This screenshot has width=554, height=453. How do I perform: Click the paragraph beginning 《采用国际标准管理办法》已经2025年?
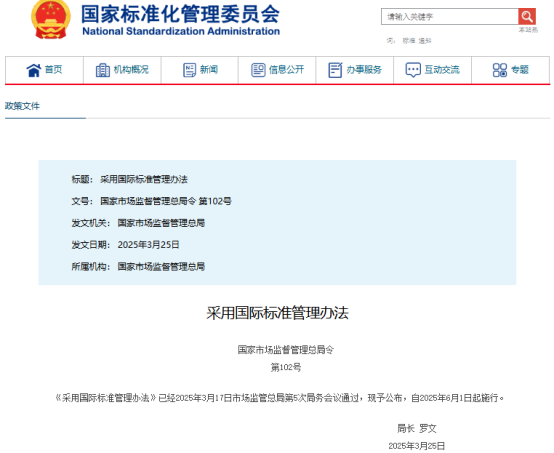pos(279,398)
